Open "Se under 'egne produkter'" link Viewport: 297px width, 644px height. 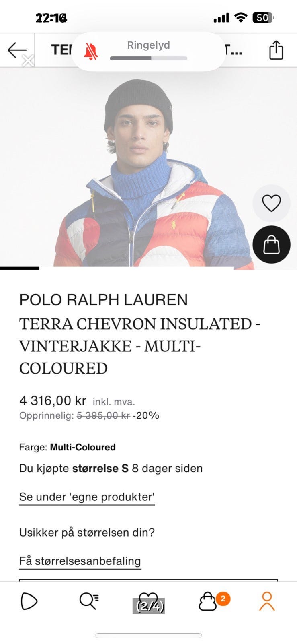[87, 497]
